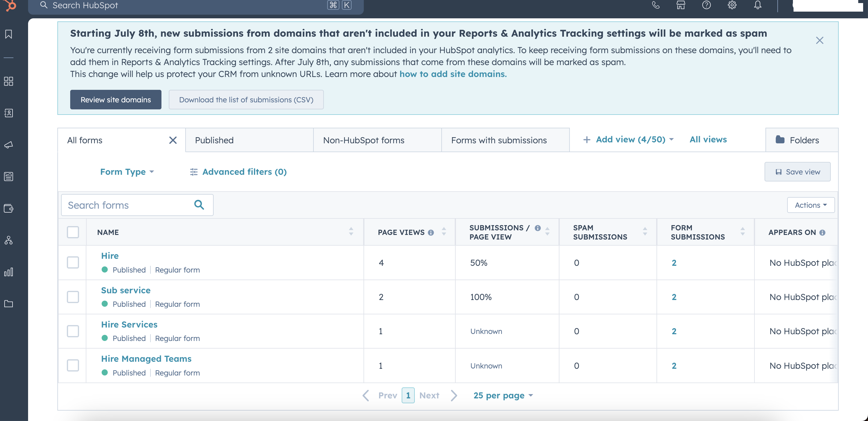The image size is (868, 421).
Task: Go to the Prev page
Action: coord(380,395)
